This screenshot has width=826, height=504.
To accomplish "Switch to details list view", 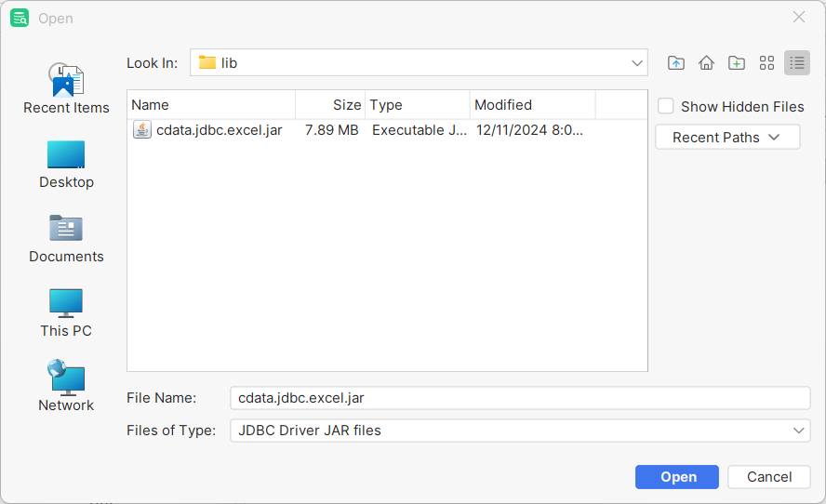I will click(x=796, y=63).
